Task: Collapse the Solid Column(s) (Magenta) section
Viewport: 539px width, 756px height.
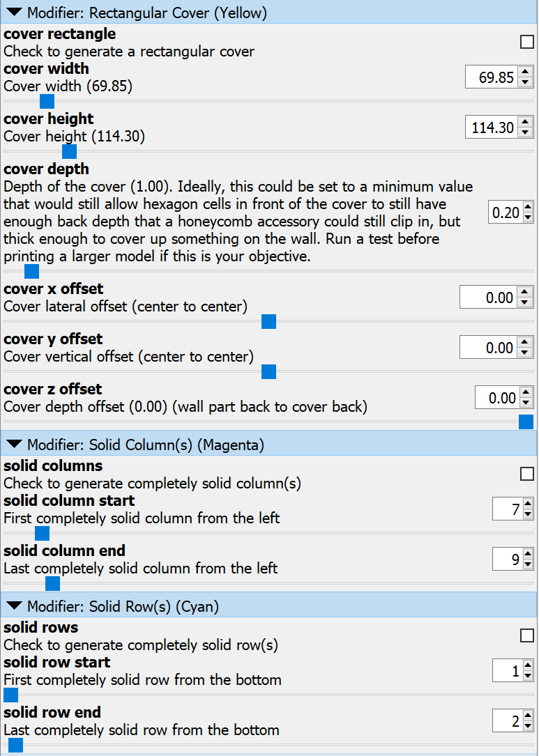Action: (x=15, y=445)
